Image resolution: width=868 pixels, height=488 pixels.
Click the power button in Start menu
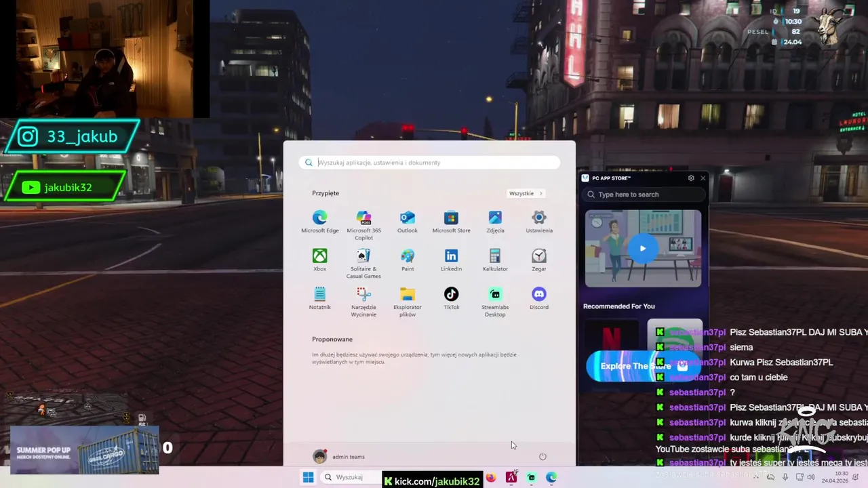(542, 457)
